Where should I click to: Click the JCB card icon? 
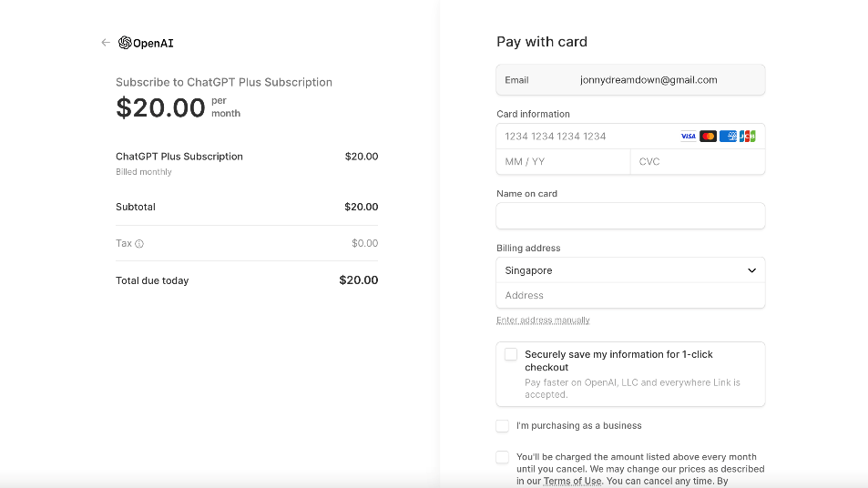click(x=748, y=137)
